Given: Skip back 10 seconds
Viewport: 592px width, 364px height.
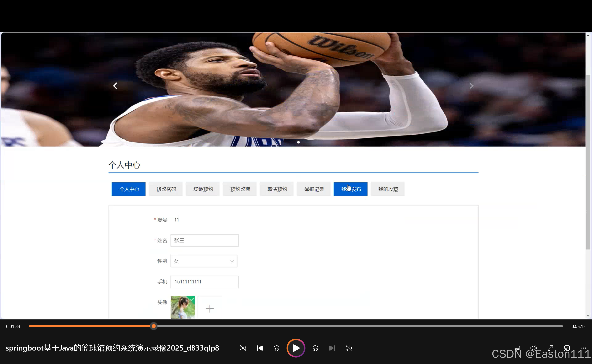Looking at the screenshot, I should click(x=276, y=348).
